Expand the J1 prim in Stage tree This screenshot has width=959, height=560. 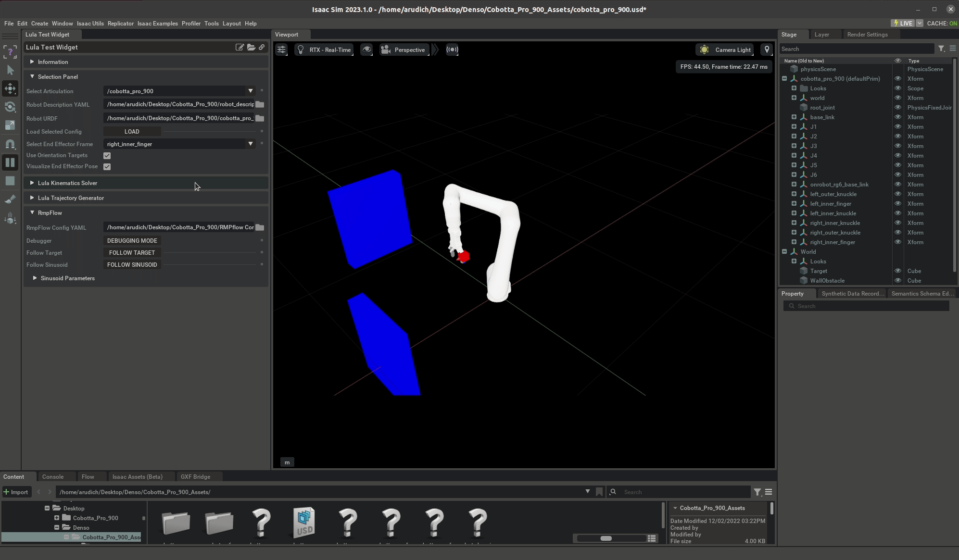tap(794, 127)
